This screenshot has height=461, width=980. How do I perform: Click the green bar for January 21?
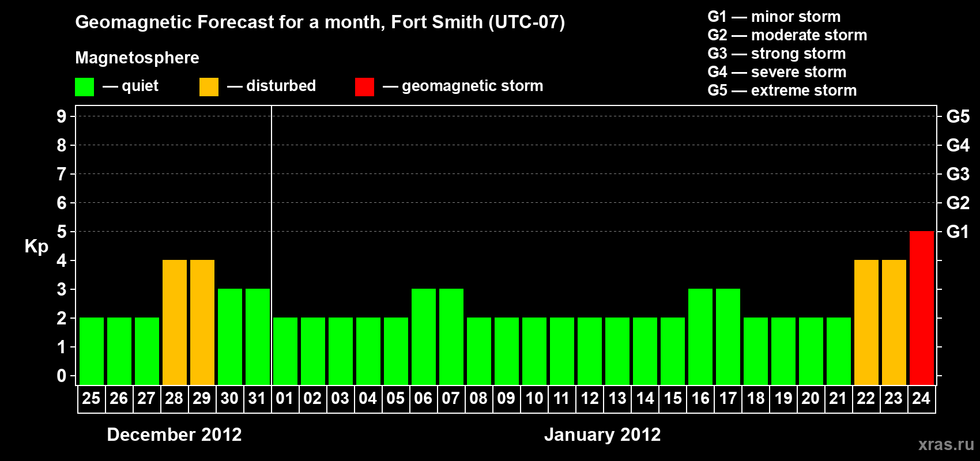pos(838,351)
